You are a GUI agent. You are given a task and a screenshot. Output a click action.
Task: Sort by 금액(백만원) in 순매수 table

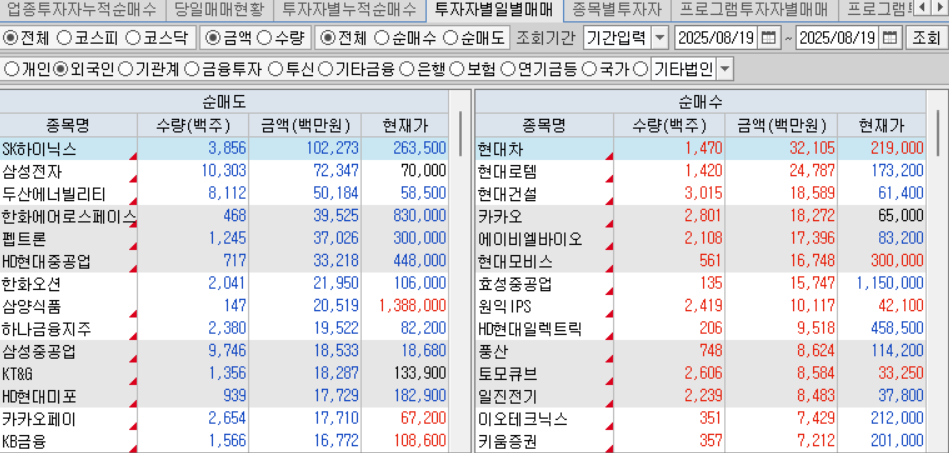click(781, 125)
